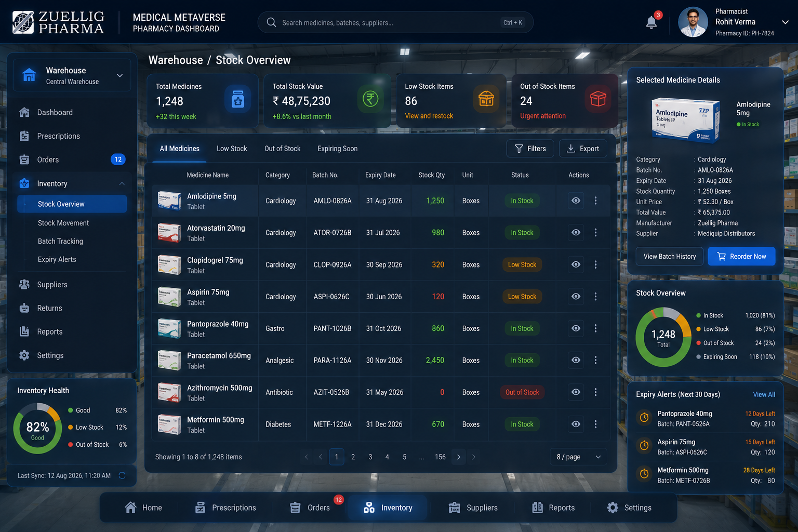Switch to the Low Stock tab
This screenshot has width=798, height=532.
pos(232,149)
